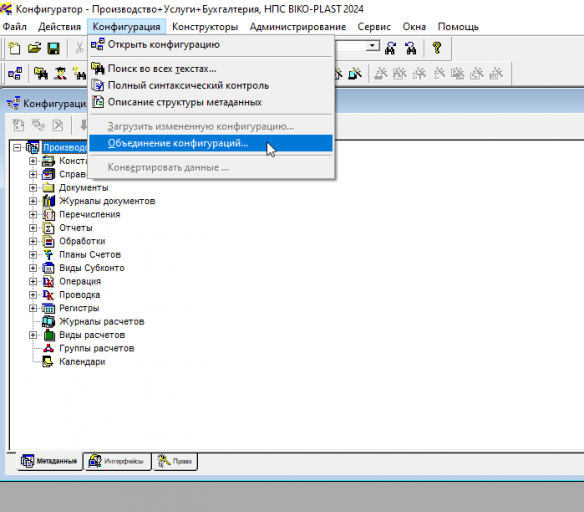The height and width of the screenshot is (512, 584).
Task: Open the Администрирование menu
Action: click(x=298, y=27)
